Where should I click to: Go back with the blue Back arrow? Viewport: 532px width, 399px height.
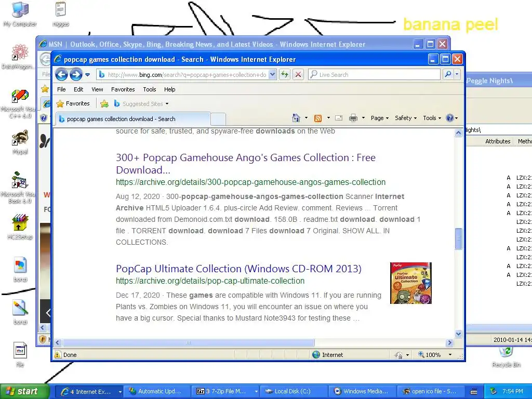tap(61, 74)
